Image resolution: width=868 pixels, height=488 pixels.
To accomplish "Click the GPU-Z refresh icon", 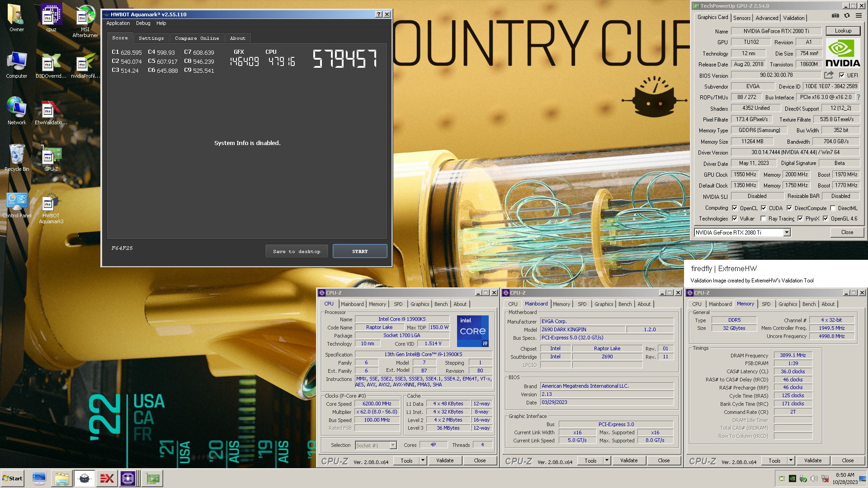I will coord(847,16).
